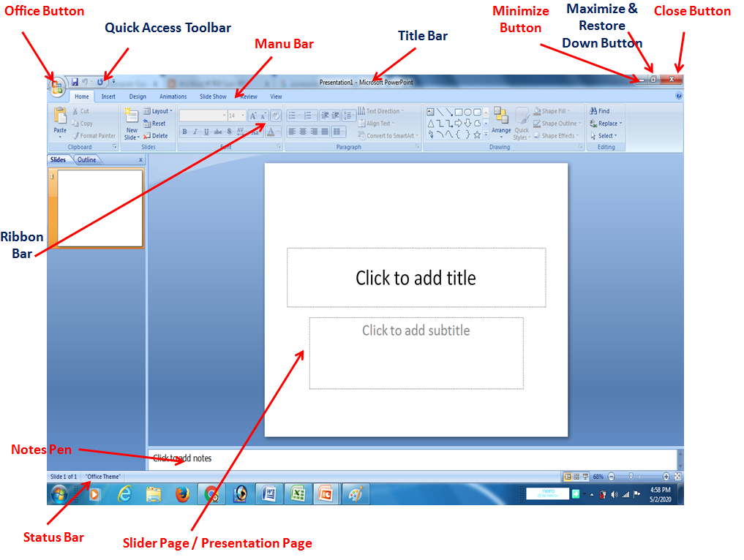Click the zoom in plus button
Image resolution: width=744 pixels, height=560 pixels.
(666, 477)
